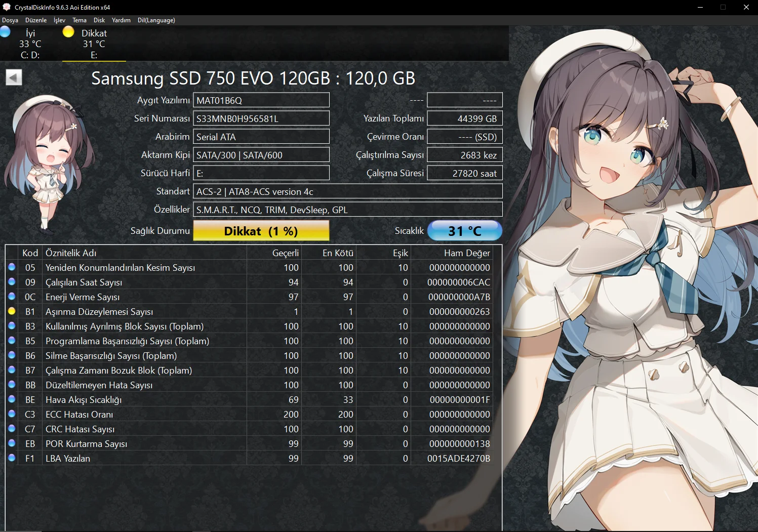Click the blue status dot on row F1
Screen dimensions: 758x532
pyautogui.click(x=12, y=458)
